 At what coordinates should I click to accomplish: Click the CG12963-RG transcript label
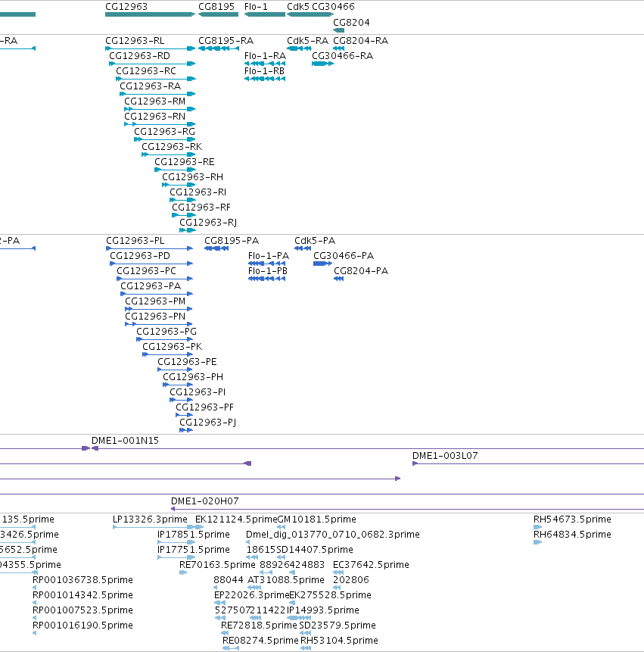tap(164, 132)
